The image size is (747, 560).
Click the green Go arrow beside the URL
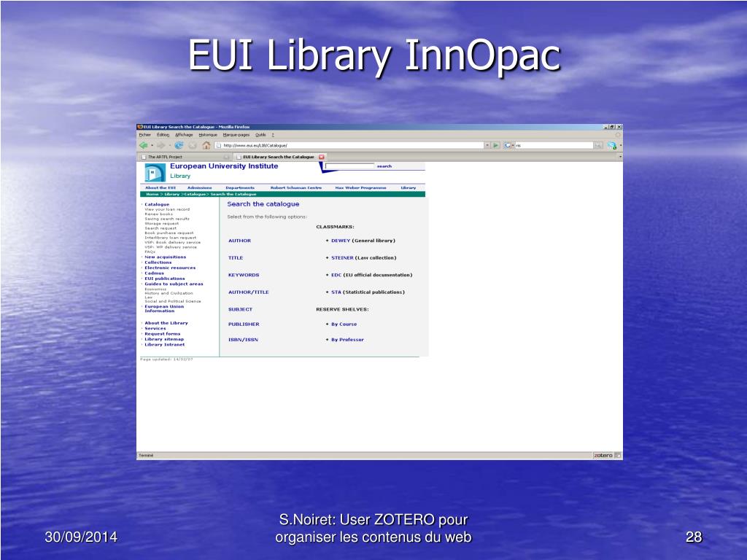tap(496, 145)
